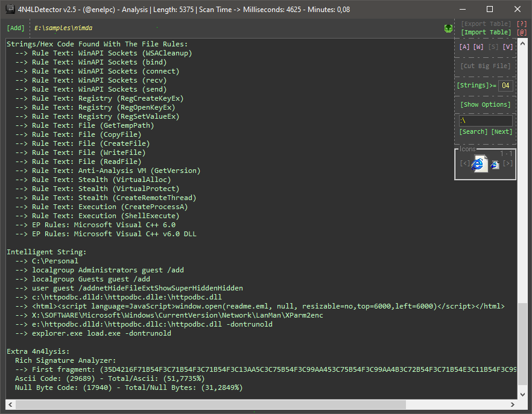This screenshot has height=414, width=532.
Task: Click the line 'WinAPI Sockets (bind)'
Action: [x=91, y=63]
